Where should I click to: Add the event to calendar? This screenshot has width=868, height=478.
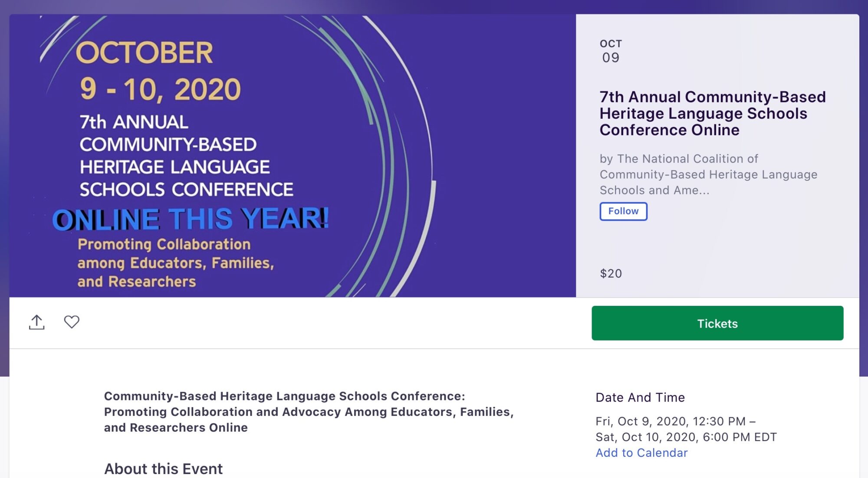coord(641,453)
